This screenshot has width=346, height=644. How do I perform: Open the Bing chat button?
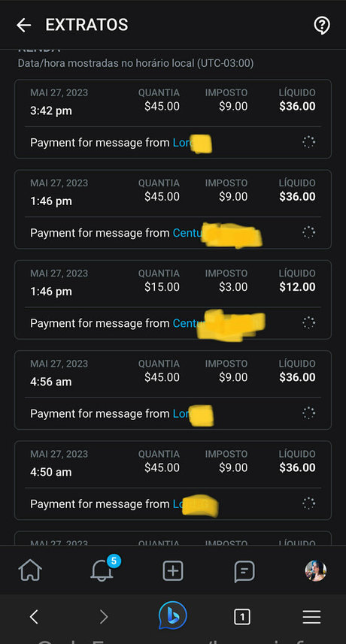[172, 615]
